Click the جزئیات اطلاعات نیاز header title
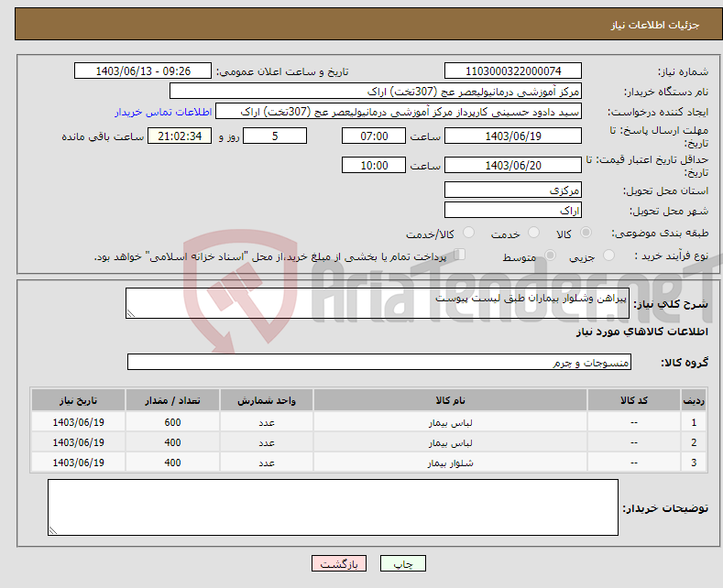The image size is (723, 588). [x=655, y=25]
